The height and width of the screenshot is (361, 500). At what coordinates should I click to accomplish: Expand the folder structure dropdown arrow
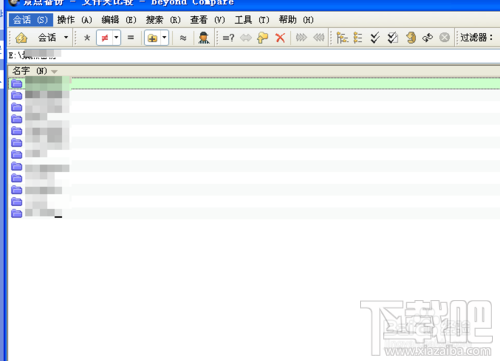point(164,37)
